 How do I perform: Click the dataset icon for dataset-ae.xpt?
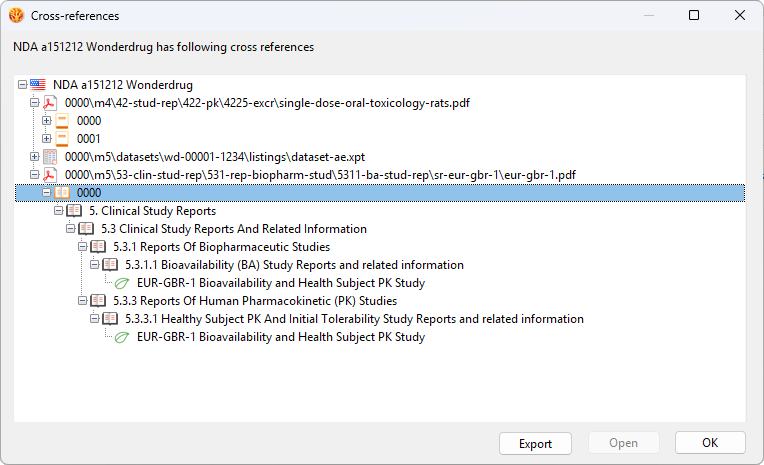point(50,157)
